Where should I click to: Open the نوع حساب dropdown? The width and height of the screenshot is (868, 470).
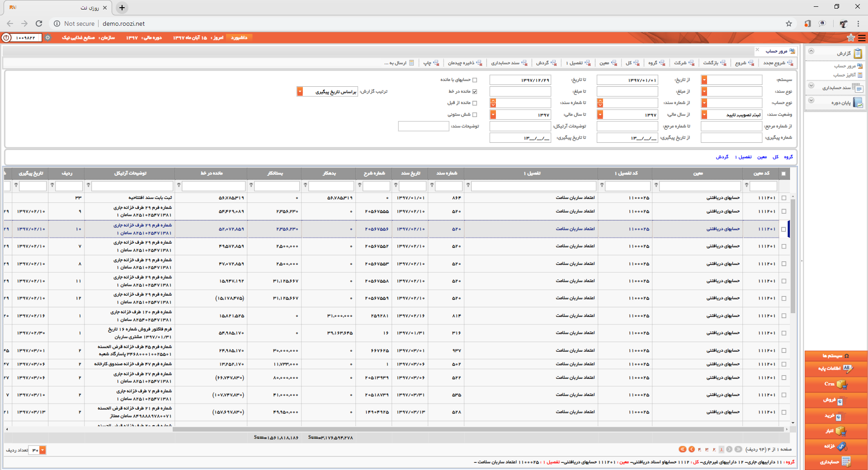pos(704,103)
